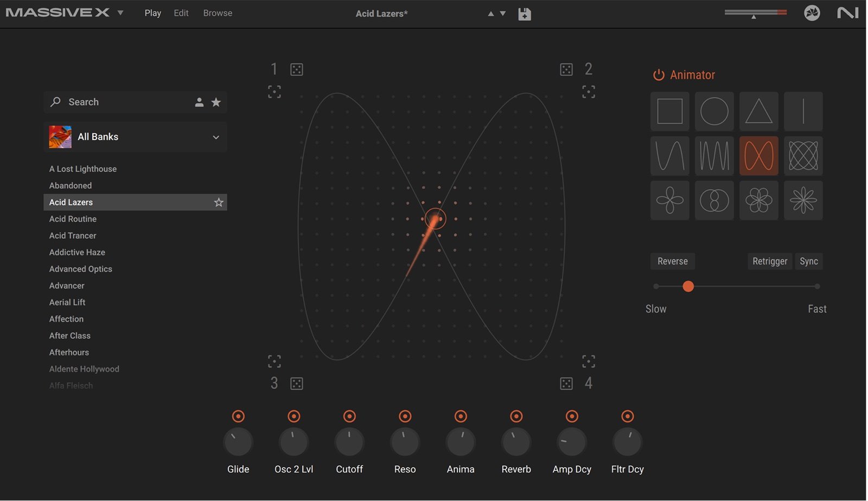Randomize corner 1 with dice icon
The width and height of the screenshot is (868, 501).
coord(296,69)
